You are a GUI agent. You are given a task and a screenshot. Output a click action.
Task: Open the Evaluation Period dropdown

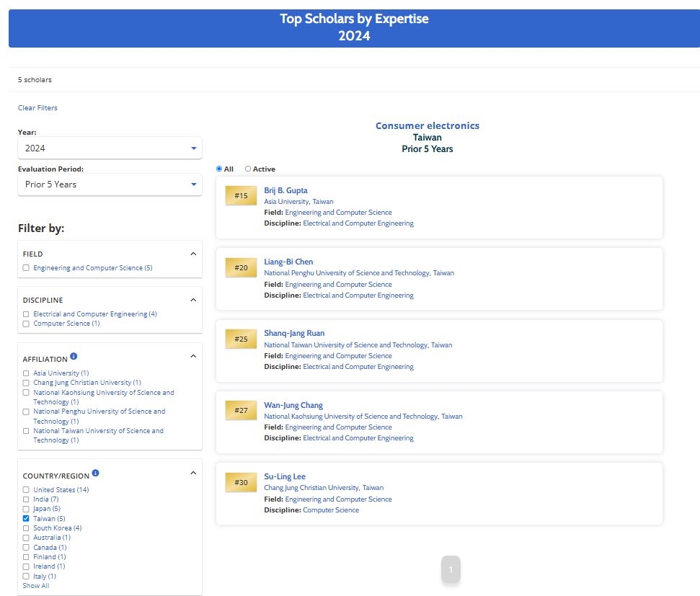[110, 184]
